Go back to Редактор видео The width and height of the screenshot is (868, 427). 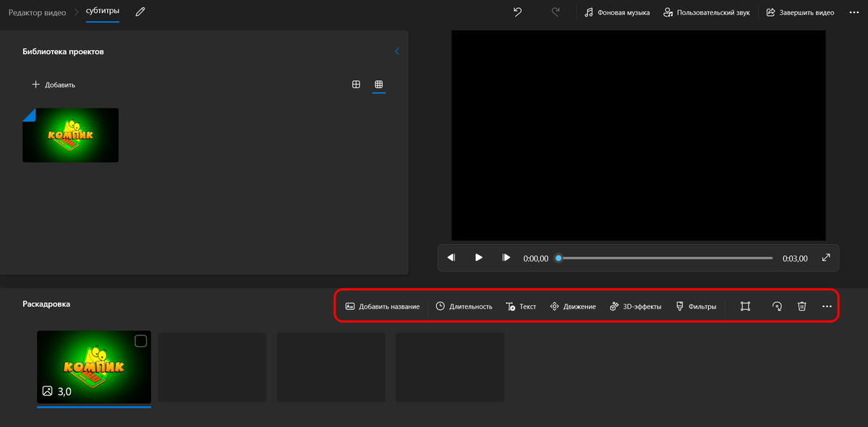click(37, 12)
